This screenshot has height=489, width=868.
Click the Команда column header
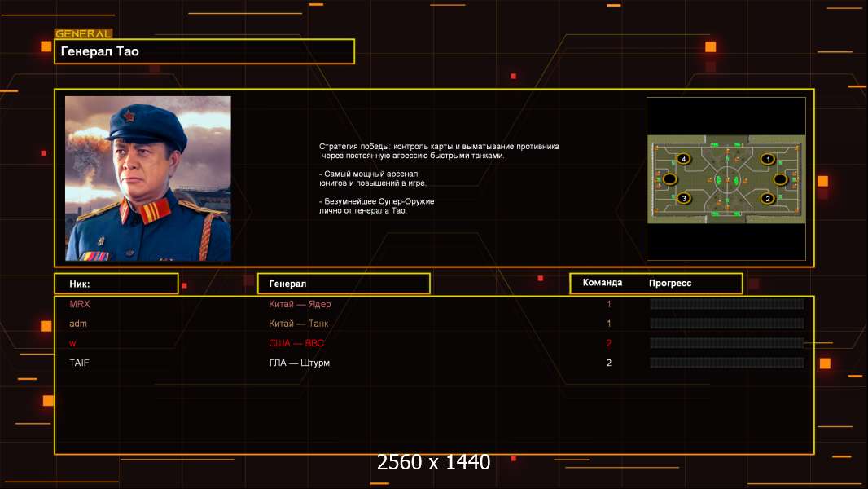[603, 283]
